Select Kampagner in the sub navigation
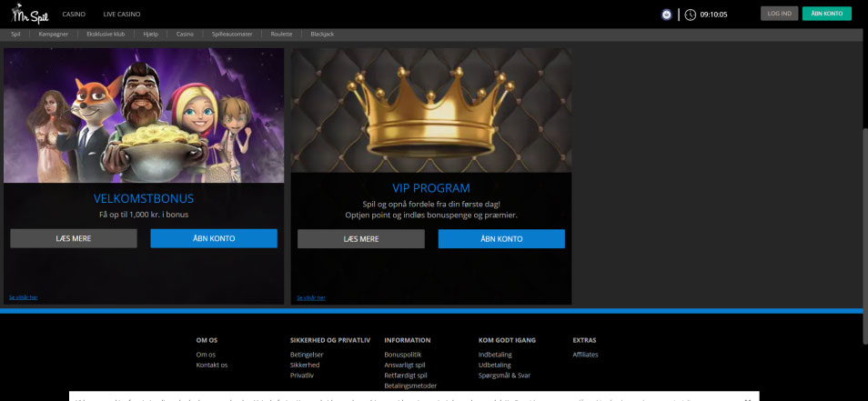Screen dimensions: 868x401 pos(54,35)
